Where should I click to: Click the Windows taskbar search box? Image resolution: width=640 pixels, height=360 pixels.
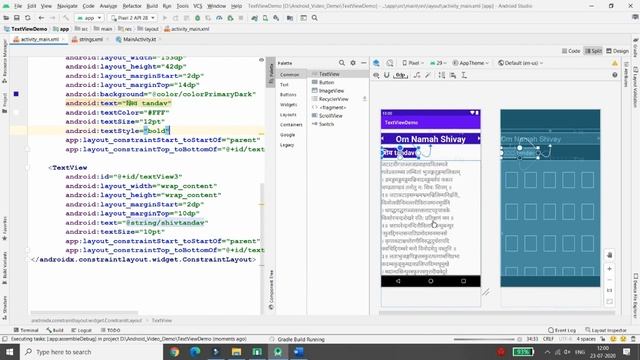point(91,352)
